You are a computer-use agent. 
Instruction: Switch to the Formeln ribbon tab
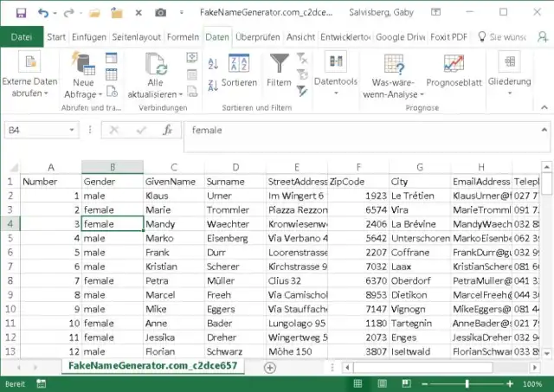pos(183,37)
